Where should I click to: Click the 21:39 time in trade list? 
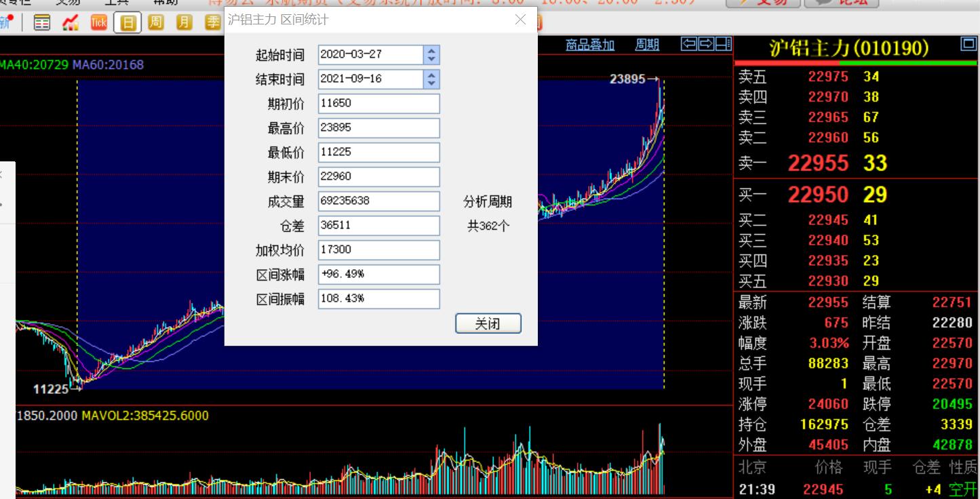point(757,489)
